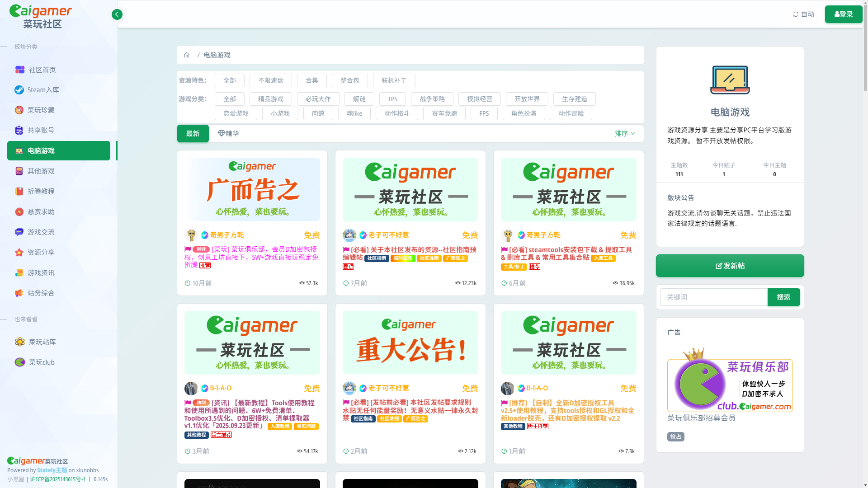
Task: Switch to the 最新 tab
Action: click(x=193, y=134)
